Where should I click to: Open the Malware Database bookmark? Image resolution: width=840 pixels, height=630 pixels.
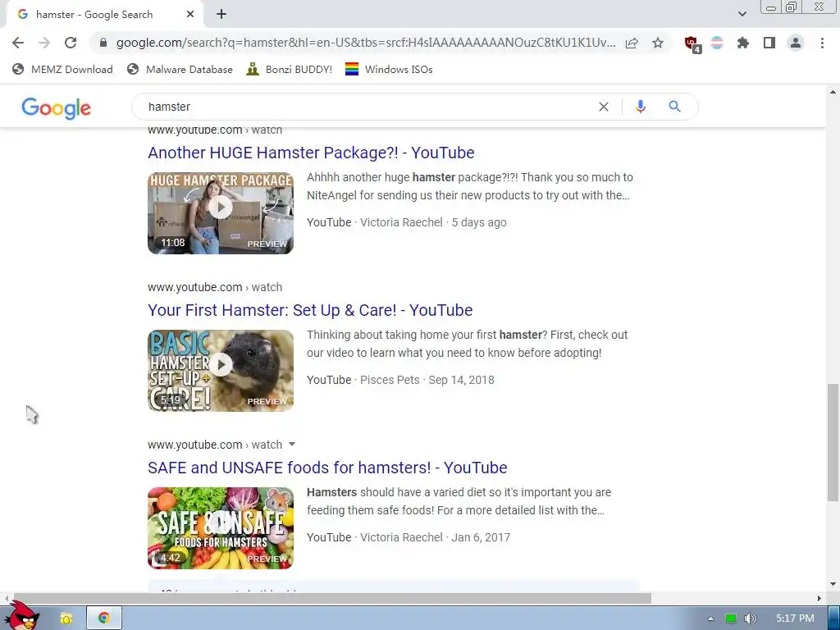tap(180, 69)
